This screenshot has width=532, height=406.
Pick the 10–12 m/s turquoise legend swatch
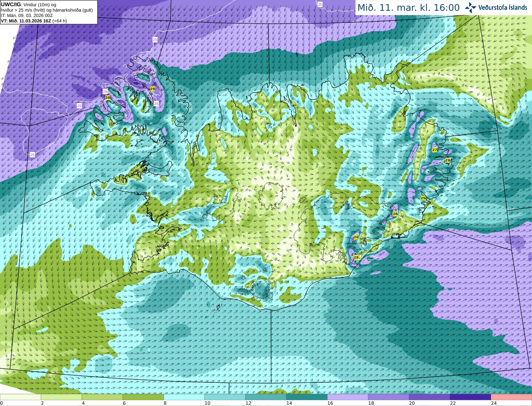tap(225, 397)
